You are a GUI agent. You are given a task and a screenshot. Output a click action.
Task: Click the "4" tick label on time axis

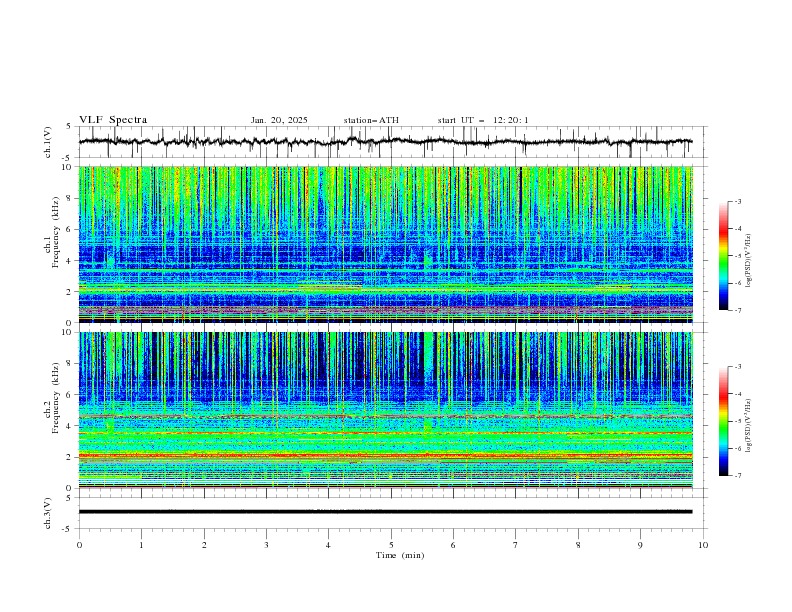pyautogui.click(x=328, y=545)
